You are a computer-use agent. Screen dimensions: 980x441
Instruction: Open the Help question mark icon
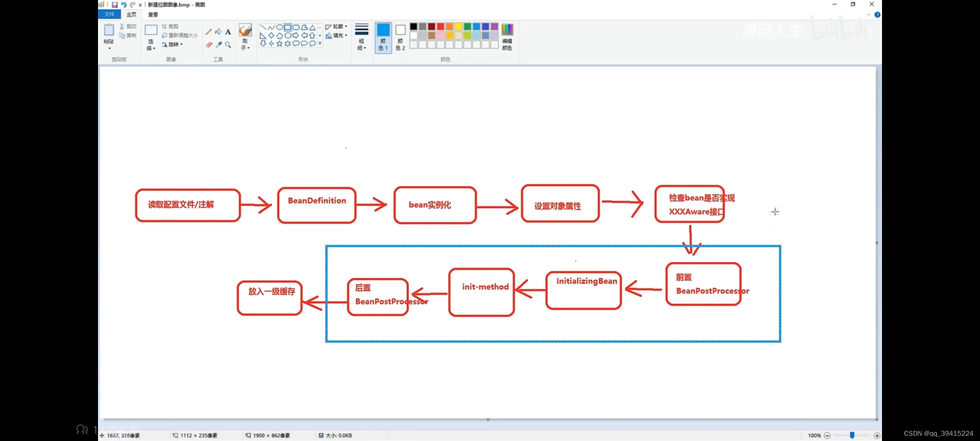tap(877, 15)
